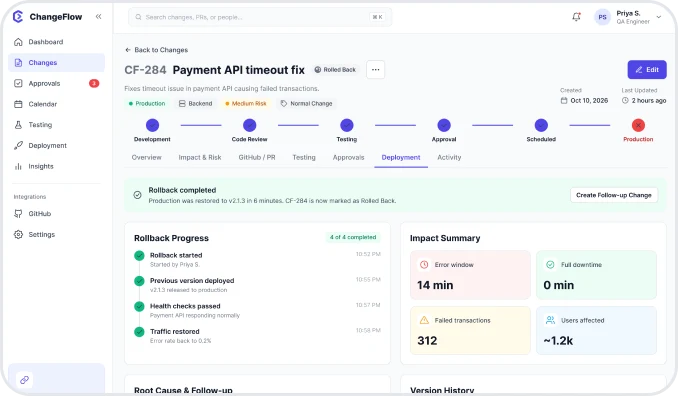Collapse the sidebar with double-chevron icon
The image size is (678, 396).
coord(98,16)
